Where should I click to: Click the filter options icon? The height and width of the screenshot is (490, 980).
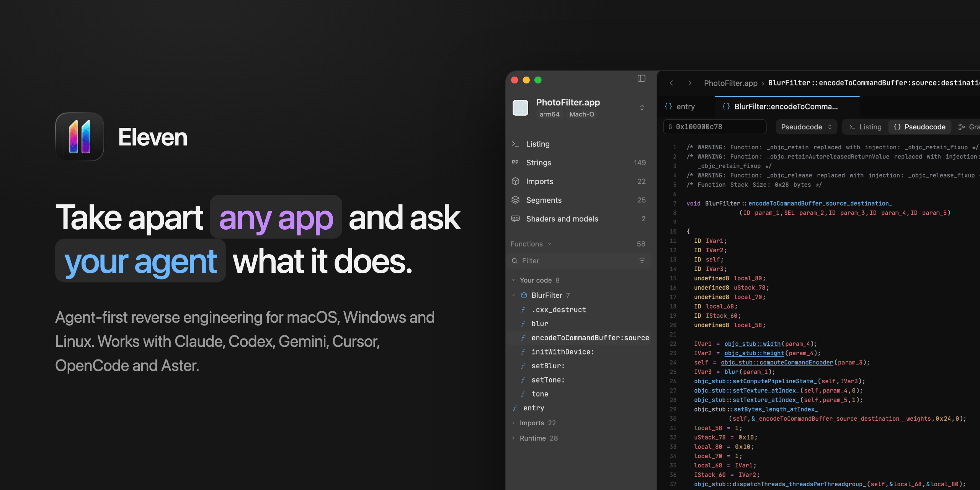642,261
